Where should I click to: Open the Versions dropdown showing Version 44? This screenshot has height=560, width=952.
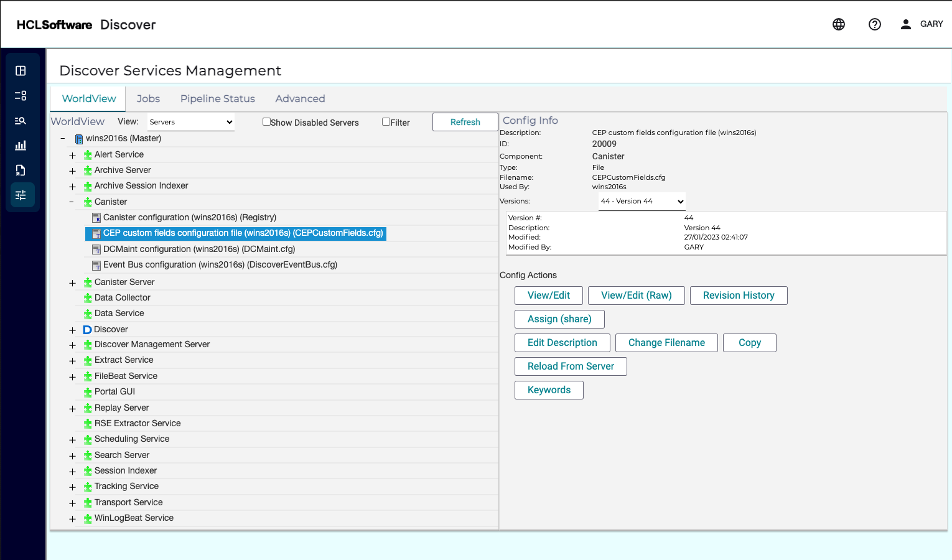coord(642,201)
